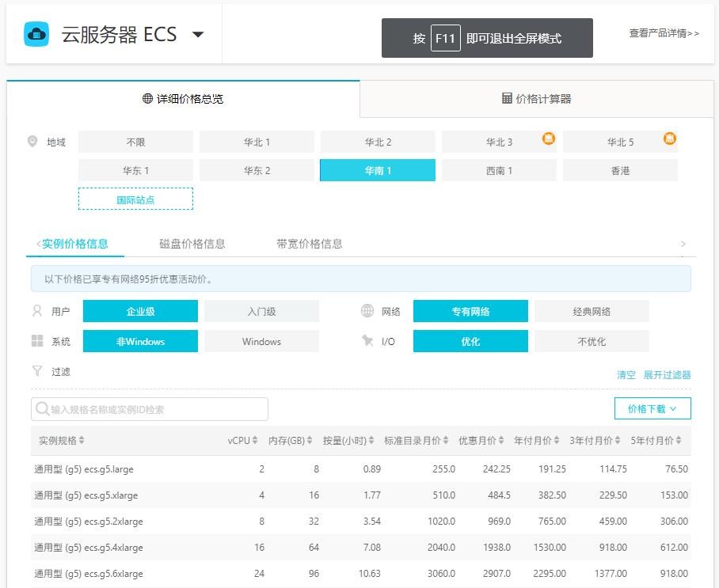719x588 pixels.
Task: Click the 以下价格已享专有网络95折优惠活动价 notice
Action: coord(361,279)
